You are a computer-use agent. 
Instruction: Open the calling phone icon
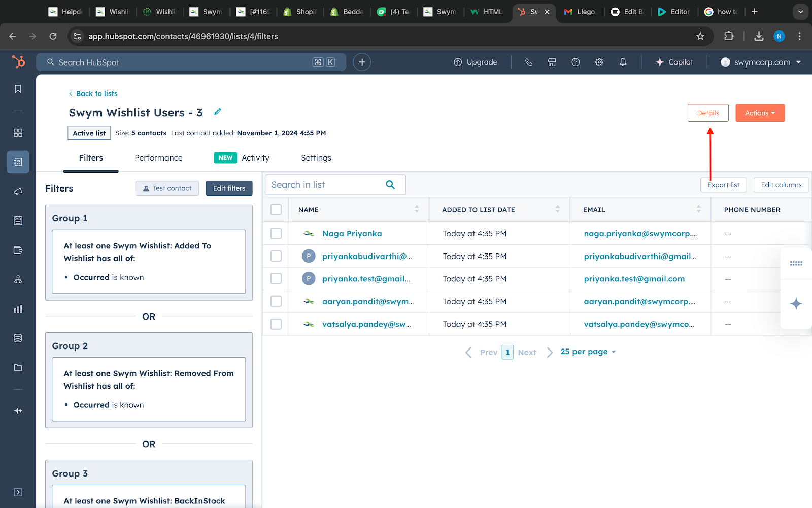[x=529, y=62]
